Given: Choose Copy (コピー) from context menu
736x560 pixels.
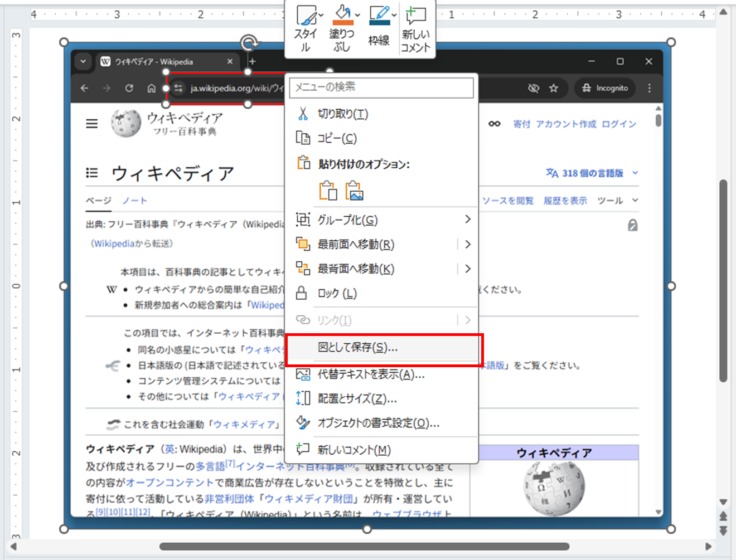Looking at the screenshot, I should 381,138.
